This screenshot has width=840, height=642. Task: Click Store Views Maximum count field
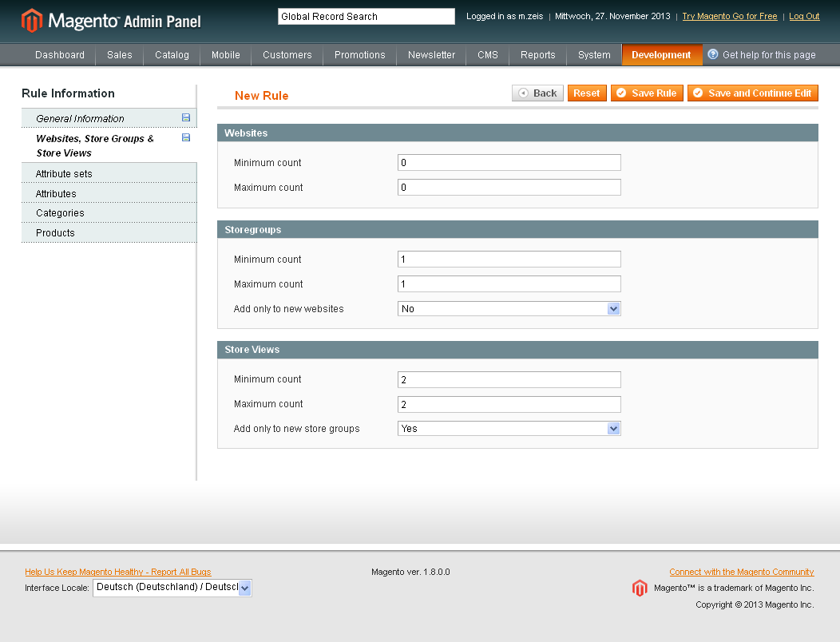tap(509, 404)
